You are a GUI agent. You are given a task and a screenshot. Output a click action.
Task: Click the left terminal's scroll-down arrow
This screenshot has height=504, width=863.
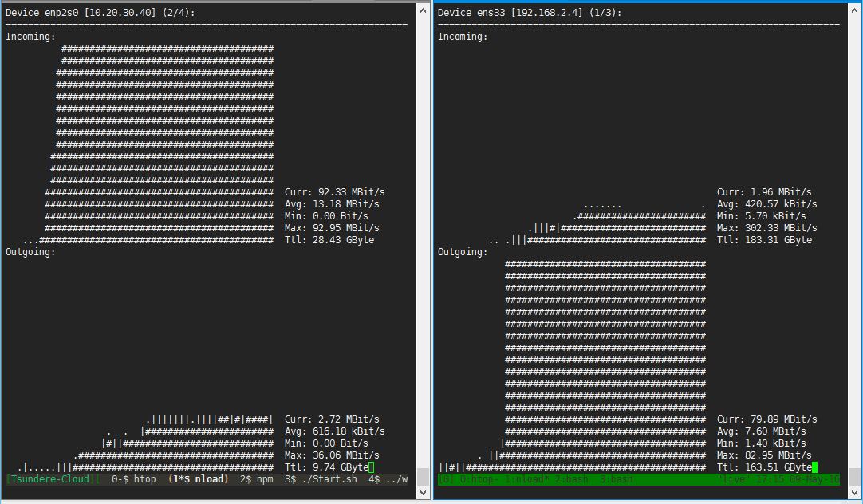point(424,493)
